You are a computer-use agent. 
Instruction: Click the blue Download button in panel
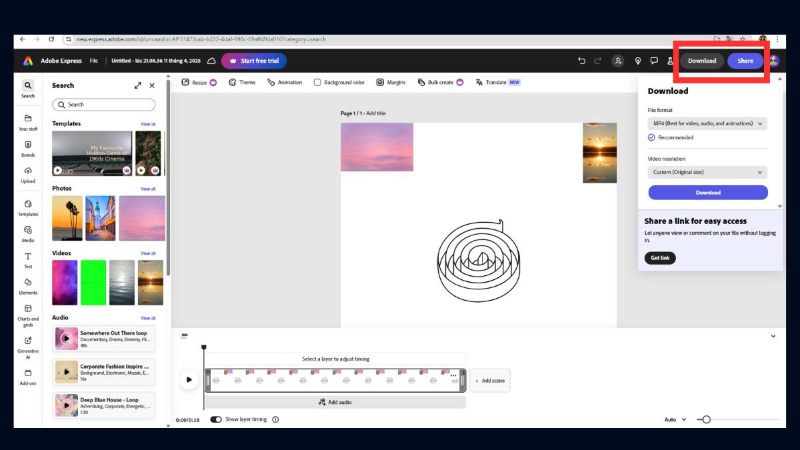tap(708, 192)
